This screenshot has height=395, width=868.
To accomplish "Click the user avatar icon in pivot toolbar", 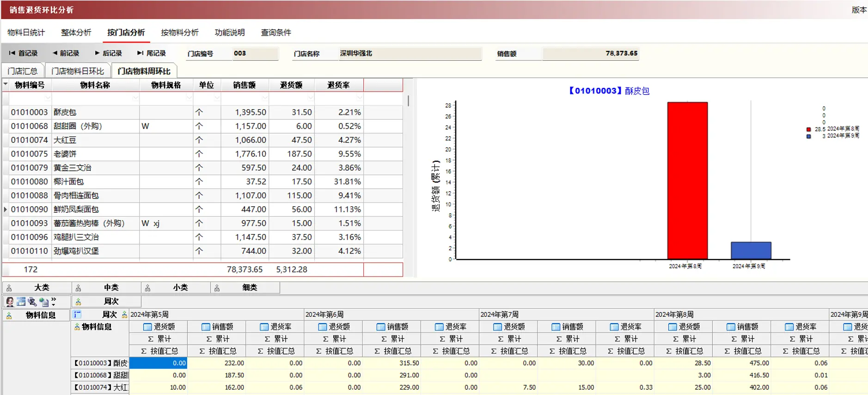I will pyautogui.click(x=9, y=302).
